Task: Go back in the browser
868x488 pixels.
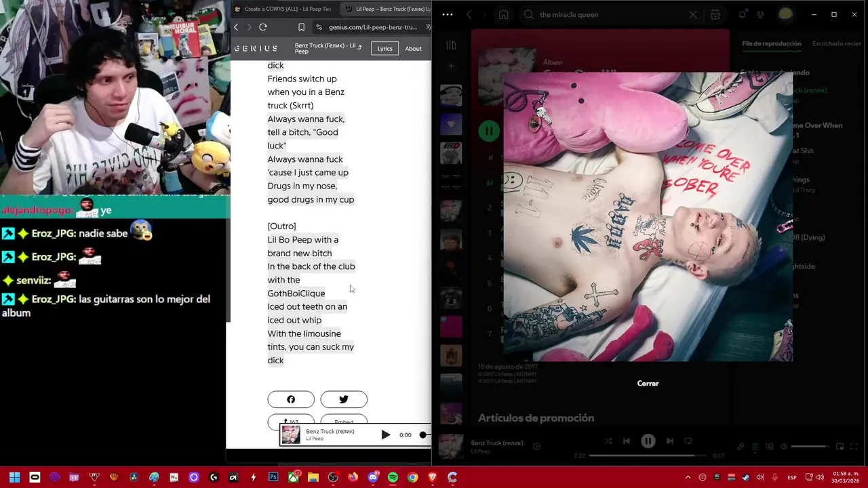Action: pyautogui.click(x=236, y=27)
